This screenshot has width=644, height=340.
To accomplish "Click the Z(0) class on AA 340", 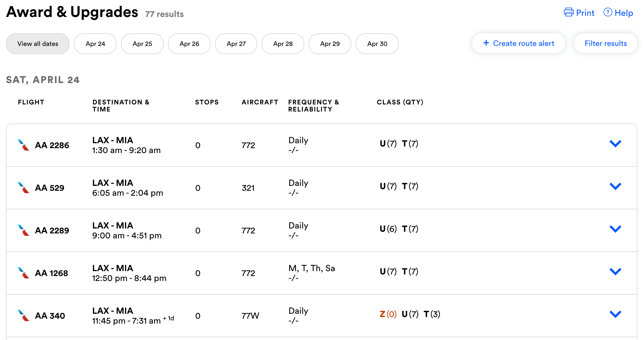I will pyautogui.click(x=388, y=314).
